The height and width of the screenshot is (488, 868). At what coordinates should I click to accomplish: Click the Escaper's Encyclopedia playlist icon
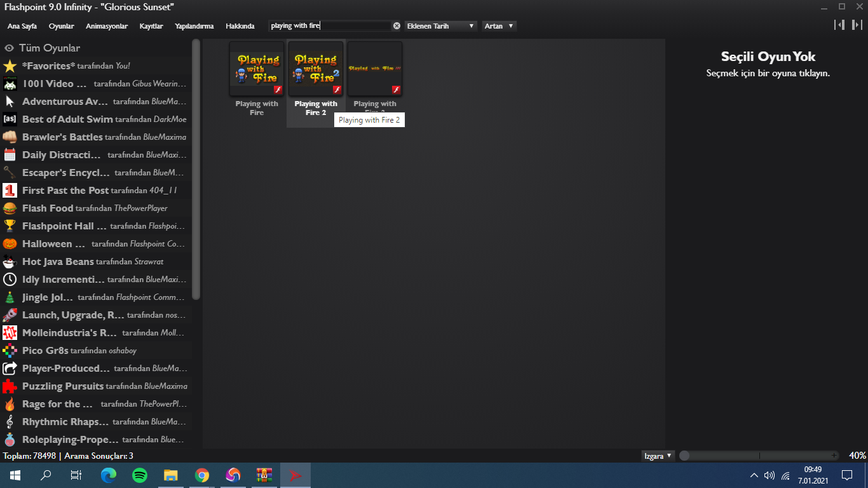pyautogui.click(x=10, y=173)
